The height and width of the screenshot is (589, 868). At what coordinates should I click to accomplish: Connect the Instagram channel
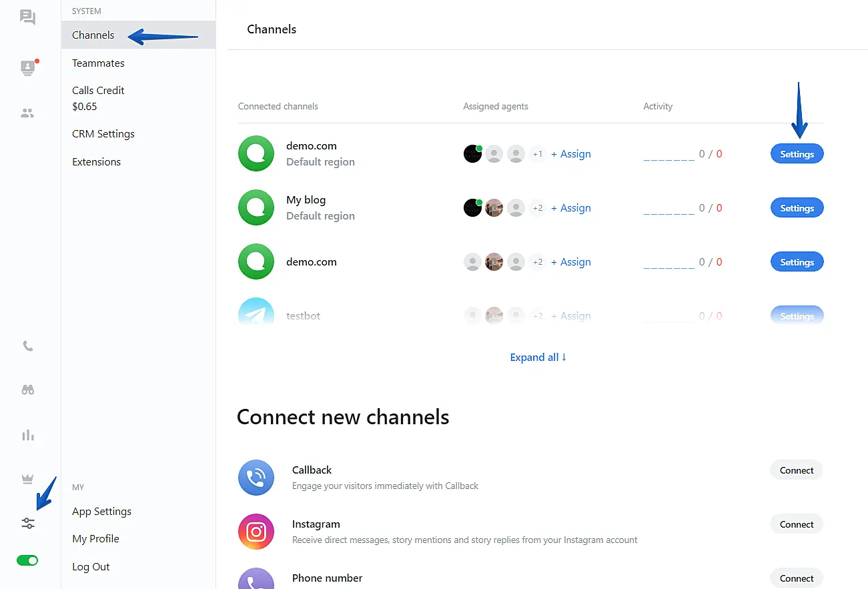796,524
